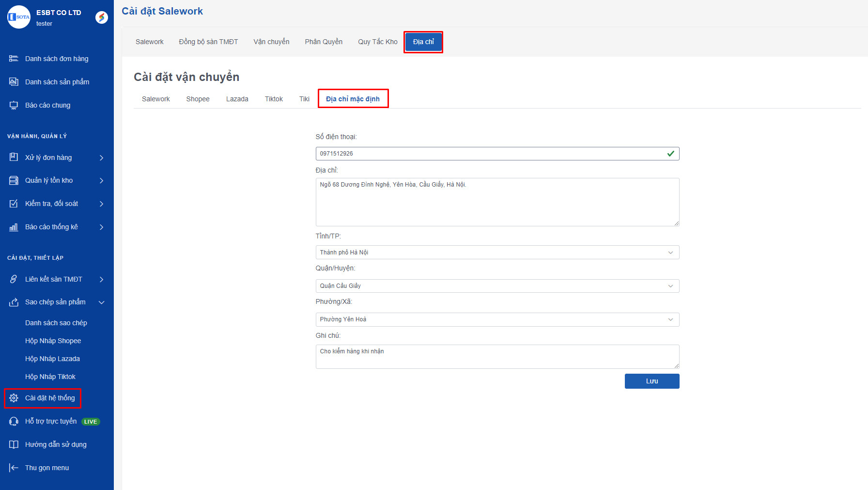Select the Shopee shipping tab

(198, 99)
